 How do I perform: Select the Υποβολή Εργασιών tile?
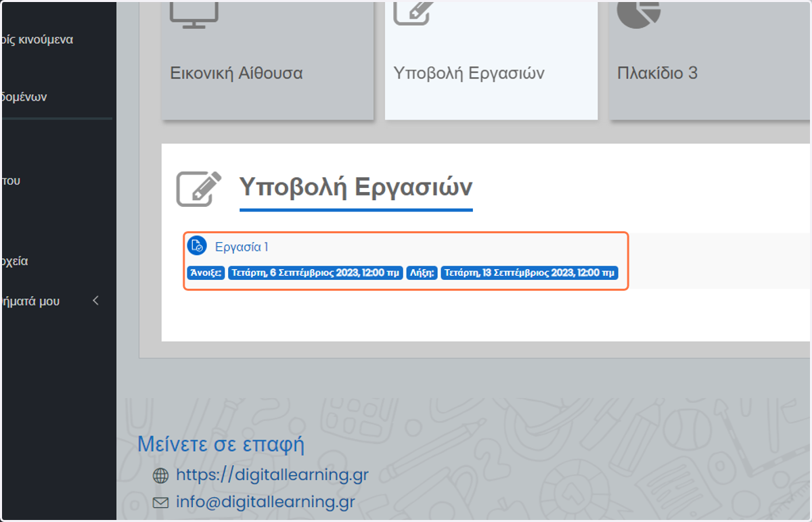491,60
